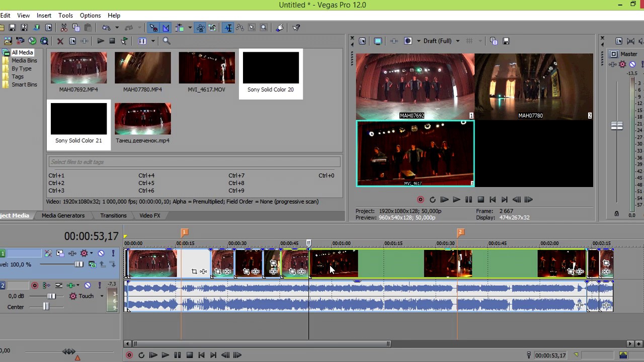Arm audio track 2 for record
The width and height of the screenshot is (644, 362).
35,285
